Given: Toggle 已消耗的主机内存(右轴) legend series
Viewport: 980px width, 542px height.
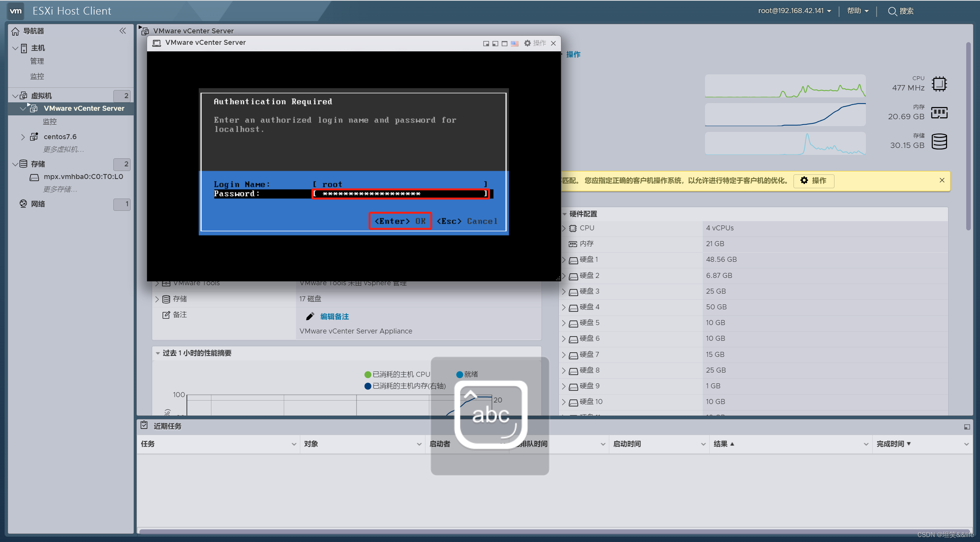Looking at the screenshot, I should (x=405, y=386).
